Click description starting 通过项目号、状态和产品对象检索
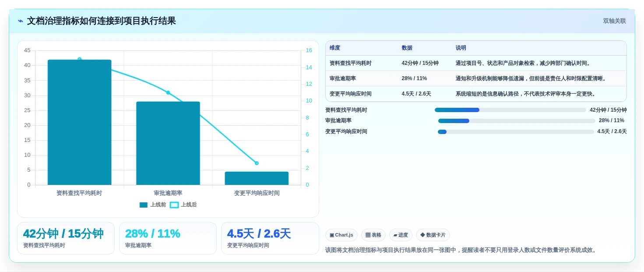The width and height of the screenshot is (644, 272). [524, 63]
